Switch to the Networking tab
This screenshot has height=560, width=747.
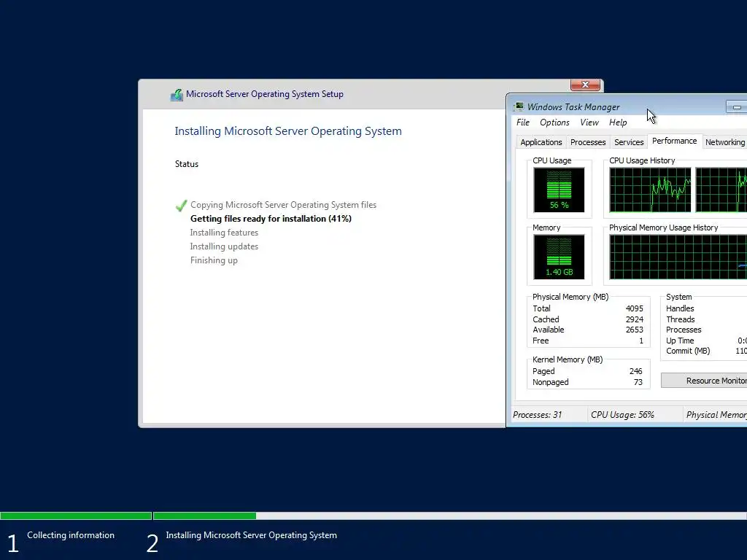tap(724, 142)
